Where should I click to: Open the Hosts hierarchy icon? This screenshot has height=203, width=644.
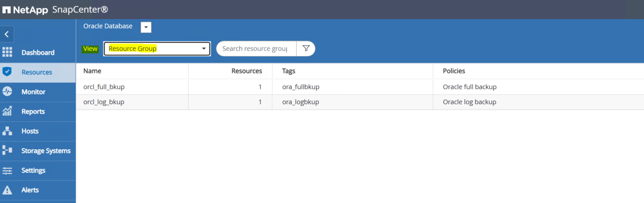pyautogui.click(x=7, y=131)
